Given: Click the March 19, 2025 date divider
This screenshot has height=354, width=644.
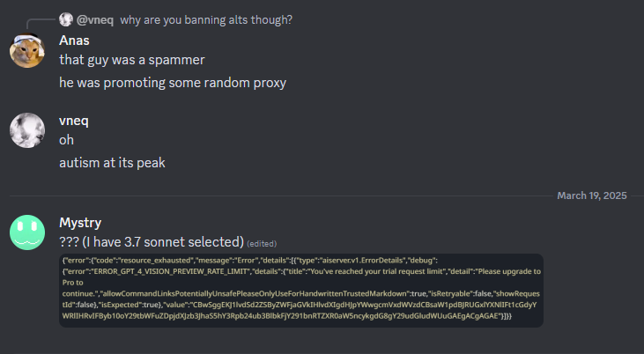Looking at the screenshot, I should [x=592, y=195].
